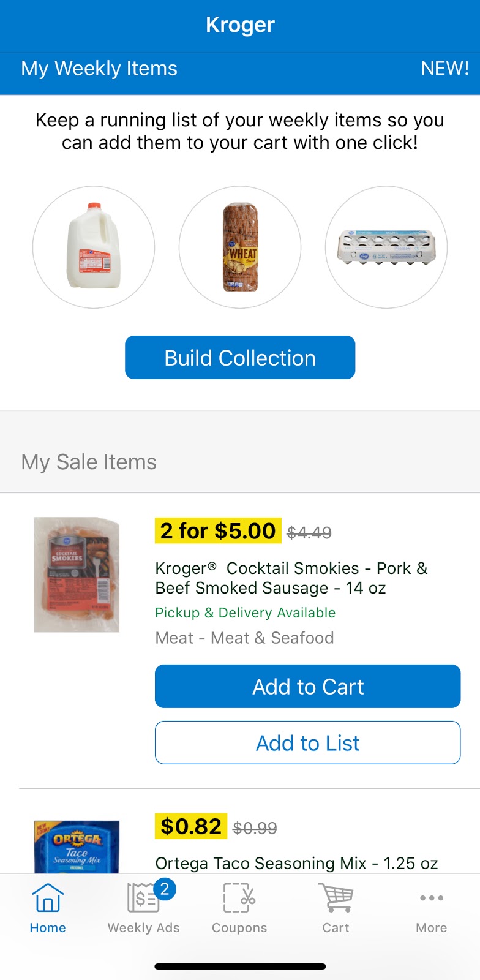The height and width of the screenshot is (980, 480).
Task: Select the egg carton image circle
Action: pyautogui.click(x=386, y=247)
